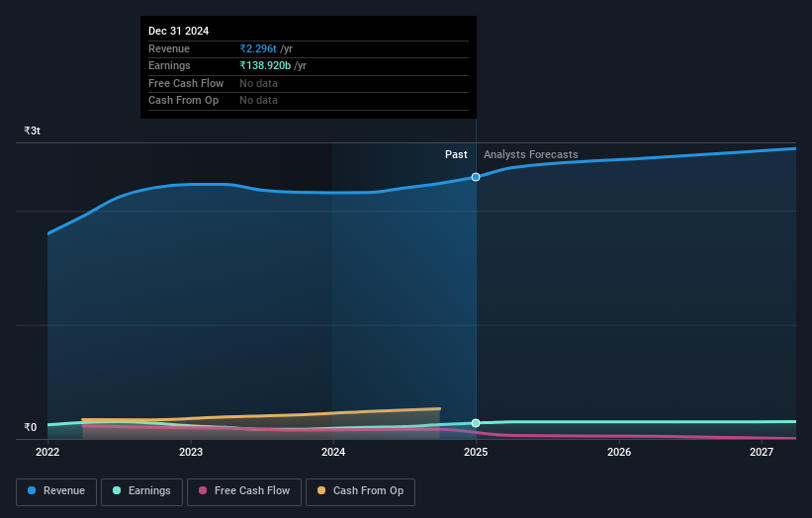Click the 2026 x-axis label

tap(619, 453)
